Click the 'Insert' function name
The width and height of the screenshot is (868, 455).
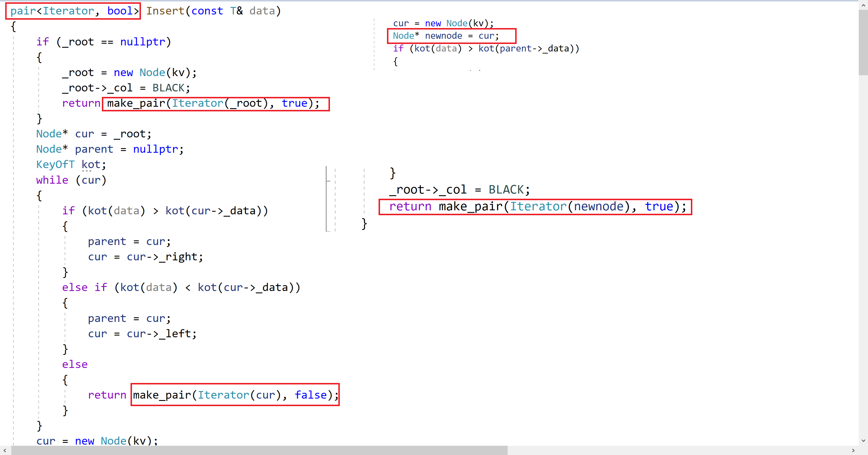pyautogui.click(x=165, y=11)
